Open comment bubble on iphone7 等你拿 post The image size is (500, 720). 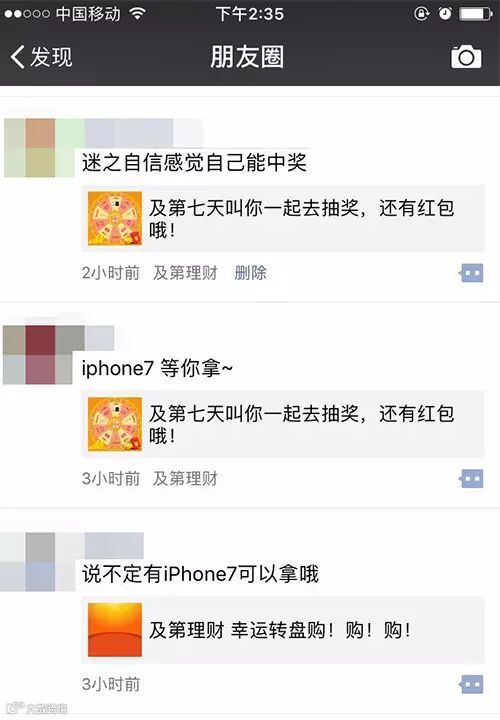coord(471,478)
